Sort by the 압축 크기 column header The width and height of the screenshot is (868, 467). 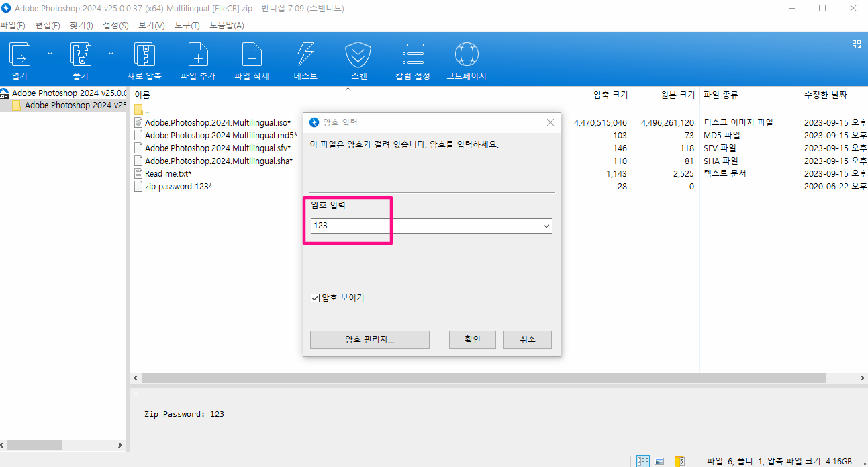point(610,95)
